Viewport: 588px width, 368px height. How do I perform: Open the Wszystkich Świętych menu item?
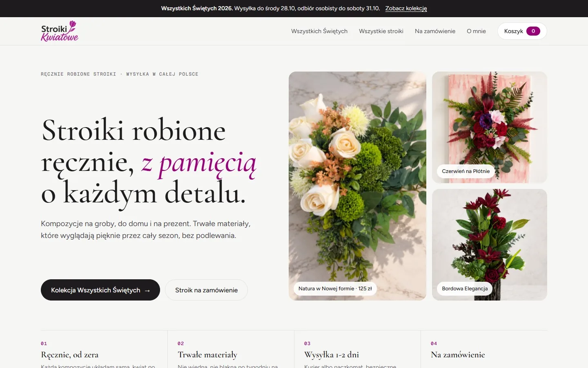coord(319,31)
